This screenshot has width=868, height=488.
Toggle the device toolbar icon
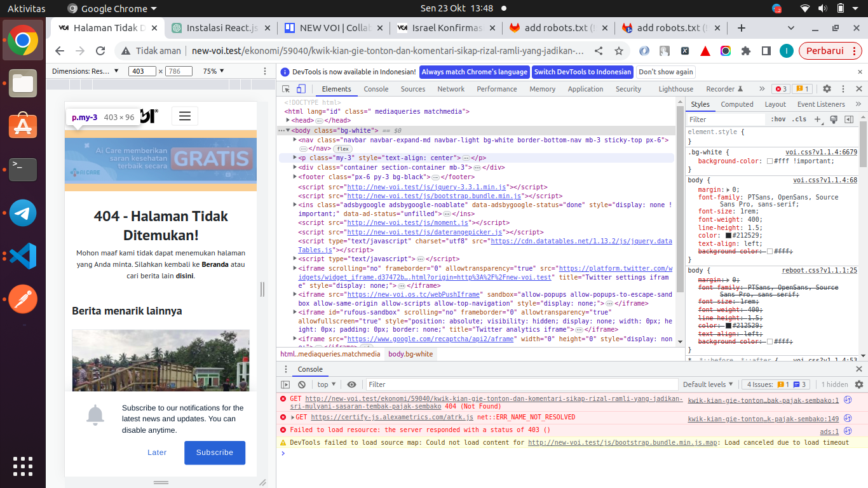click(301, 89)
